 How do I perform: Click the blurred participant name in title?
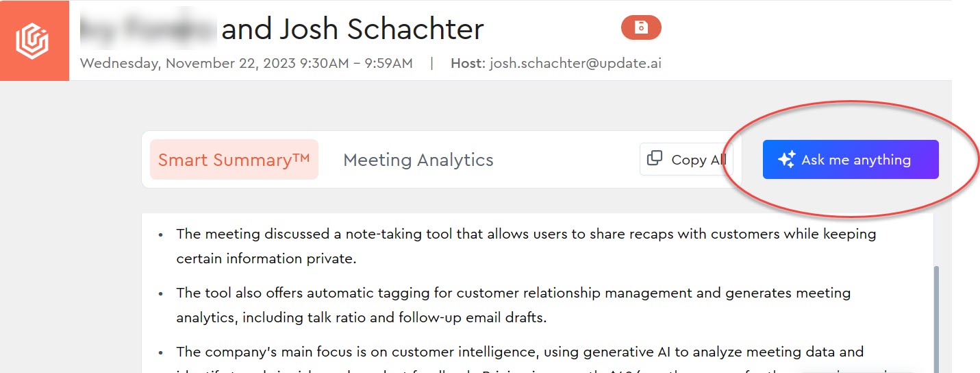(148, 29)
